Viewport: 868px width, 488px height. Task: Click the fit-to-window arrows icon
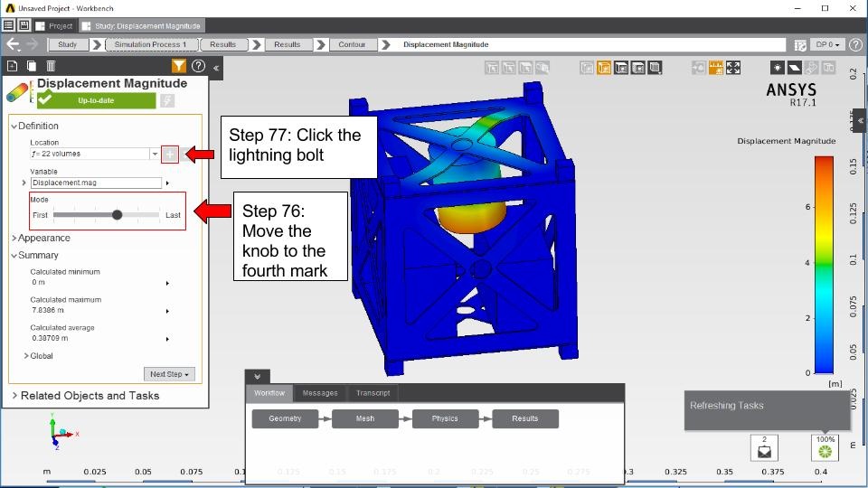click(x=733, y=68)
